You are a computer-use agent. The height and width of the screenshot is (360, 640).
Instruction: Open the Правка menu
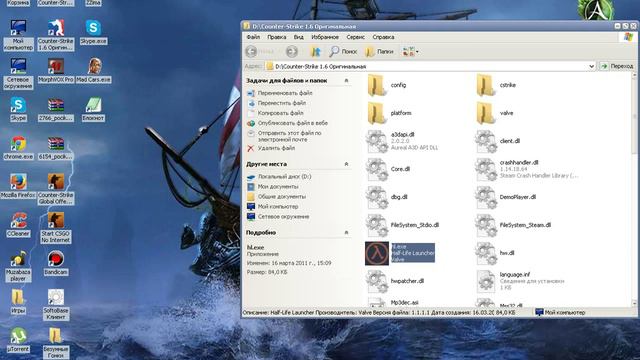276,37
